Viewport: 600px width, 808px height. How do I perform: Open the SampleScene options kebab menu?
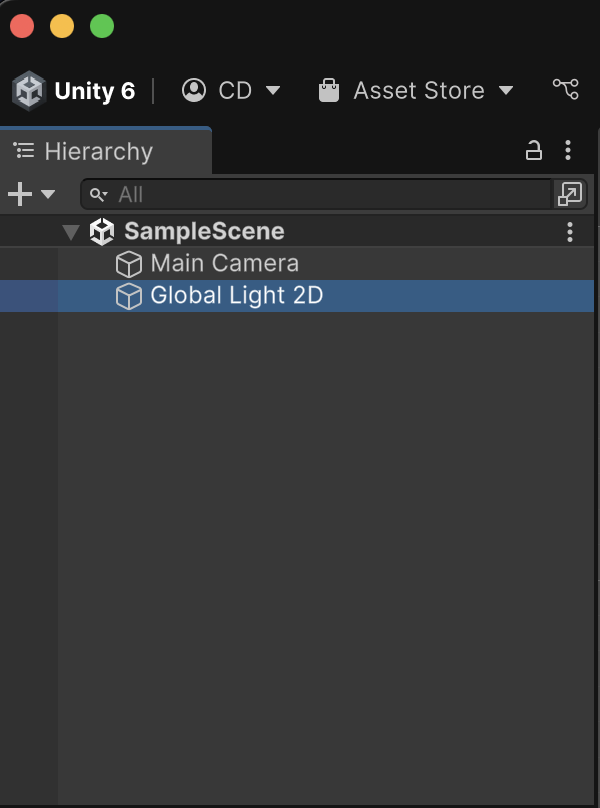point(570,232)
